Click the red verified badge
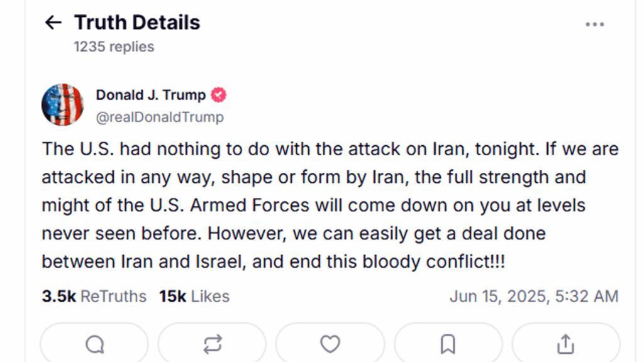The image size is (644, 362). pos(219,96)
